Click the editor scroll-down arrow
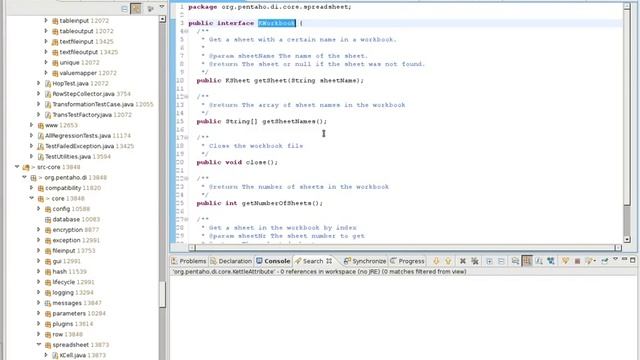This screenshot has width=640, height=360. tap(627, 240)
